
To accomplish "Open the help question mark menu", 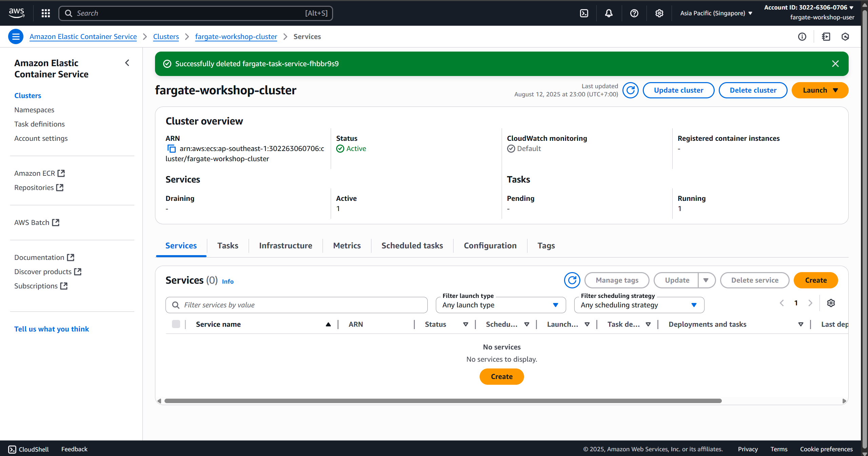I will (x=634, y=13).
